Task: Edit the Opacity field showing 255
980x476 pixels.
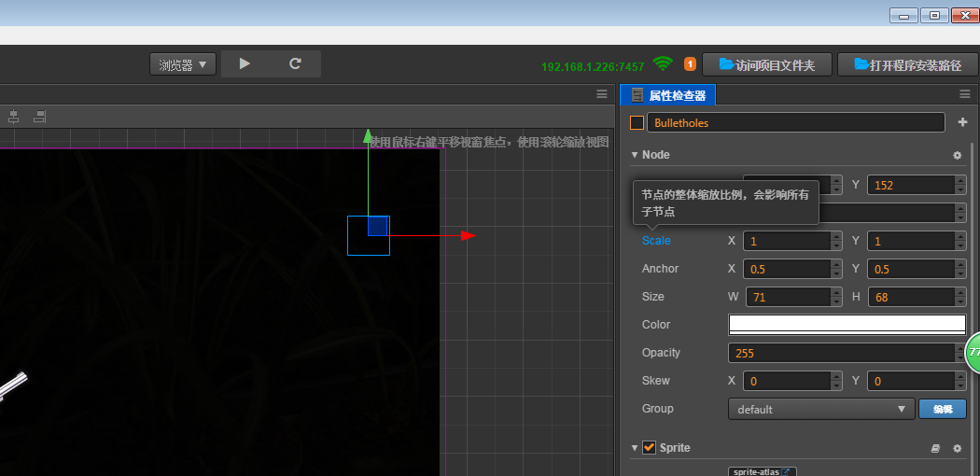Action: click(842, 353)
